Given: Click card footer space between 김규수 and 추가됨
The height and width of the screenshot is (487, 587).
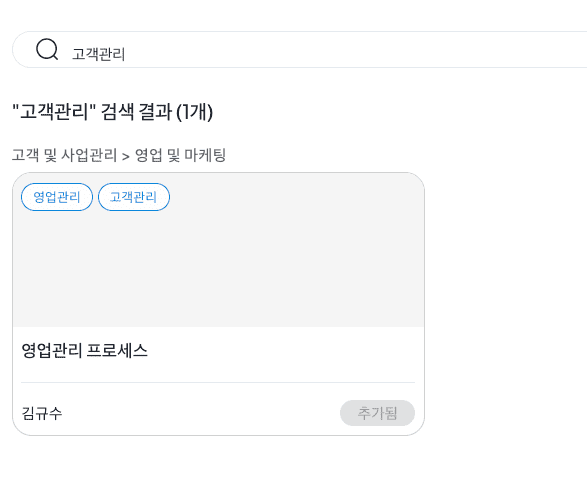Looking at the screenshot, I should tap(201, 413).
